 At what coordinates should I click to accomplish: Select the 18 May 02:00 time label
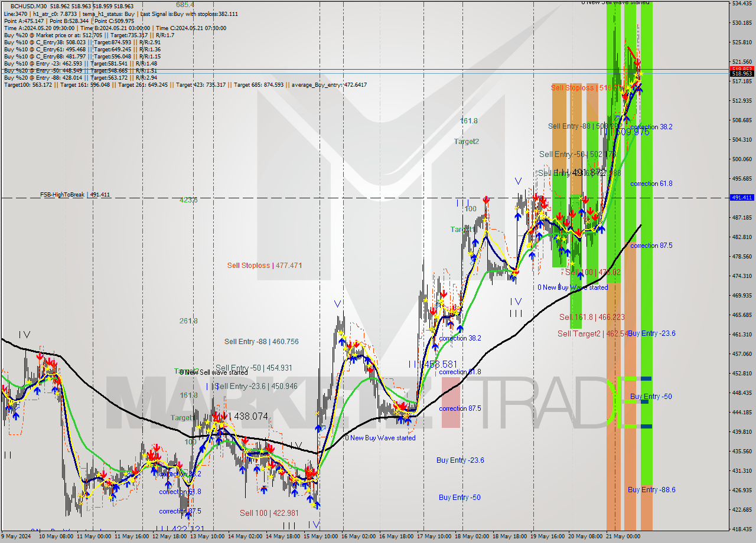(471, 537)
